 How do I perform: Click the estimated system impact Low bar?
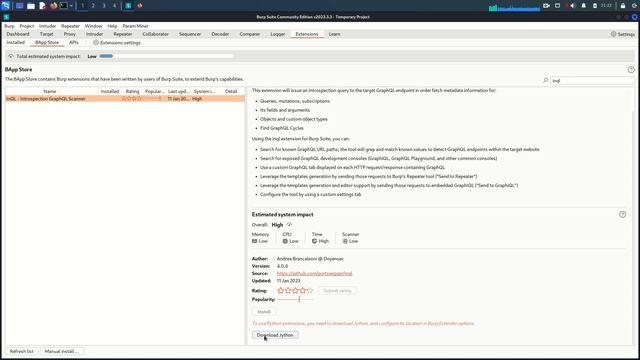[x=166, y=56]
